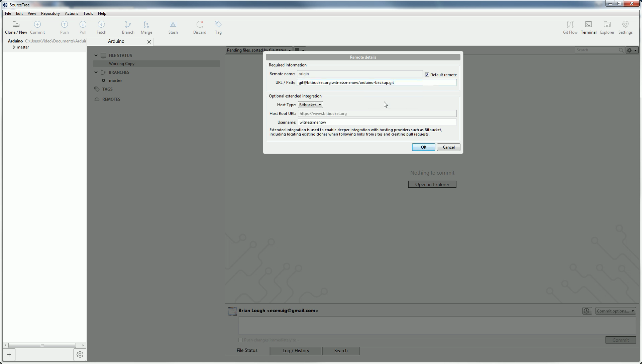The height and width of the screenshot is (364, 642).
Task: Open the Git Flow tool
Action: (570, 27)
